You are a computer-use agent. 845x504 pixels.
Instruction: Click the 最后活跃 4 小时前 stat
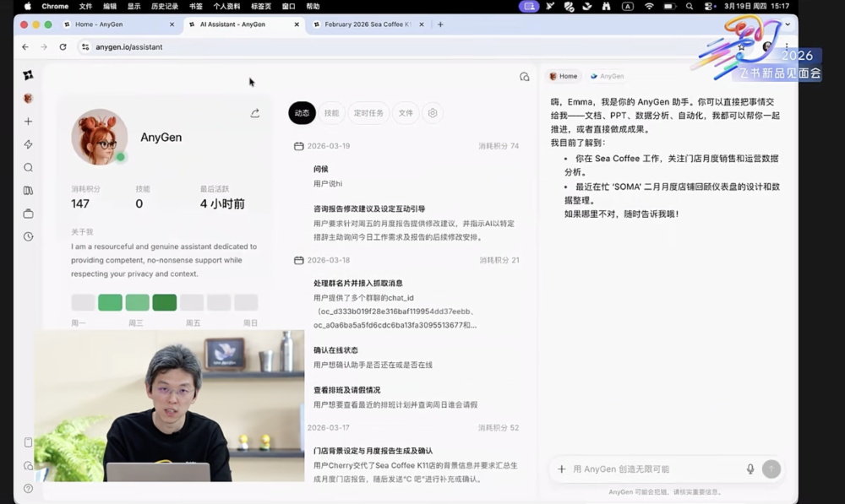[x=222, y=198]
